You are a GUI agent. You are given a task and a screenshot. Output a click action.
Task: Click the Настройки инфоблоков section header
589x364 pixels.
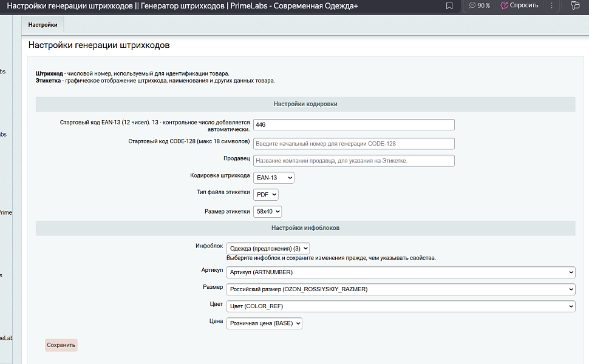[x=305, y=228]
